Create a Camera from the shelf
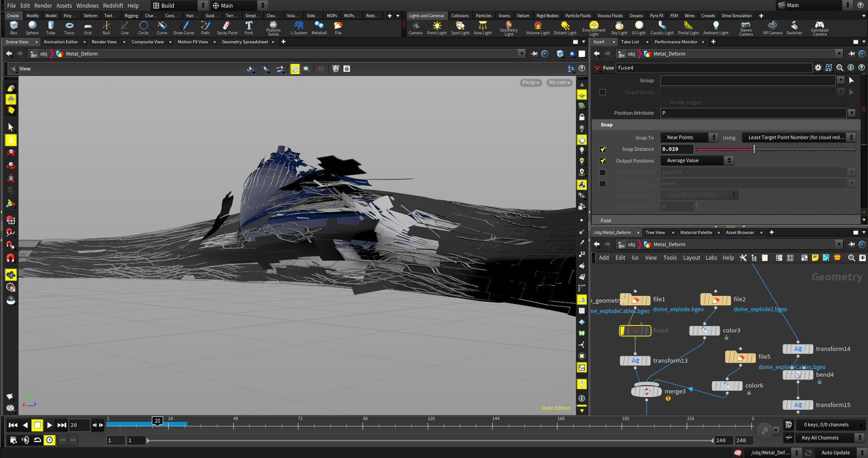The width and height of the screenshot is (868, 458). (x=415, y=28)
